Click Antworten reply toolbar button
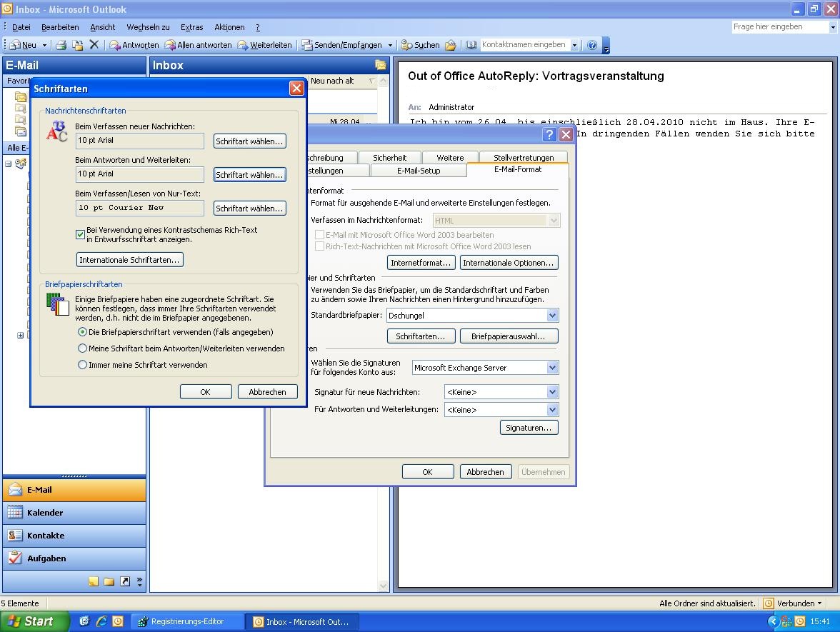 click(134, 45)
